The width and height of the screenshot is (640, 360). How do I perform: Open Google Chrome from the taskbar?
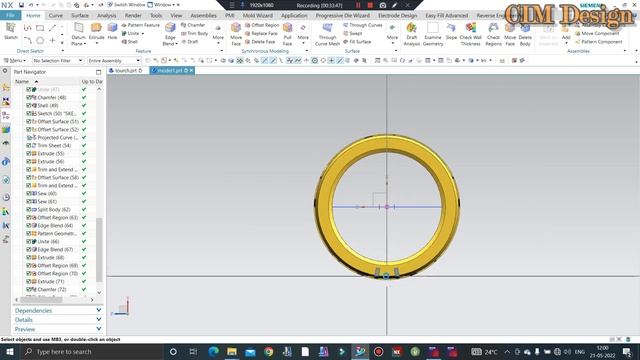(268, 352)
